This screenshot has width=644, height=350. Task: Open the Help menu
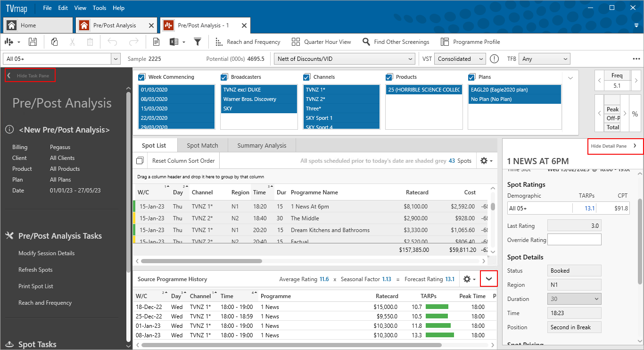(x=119, y=8)
